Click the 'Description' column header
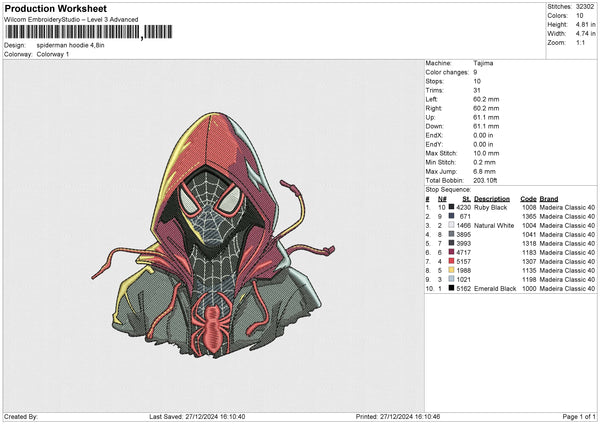Screen dimensions: 600x424 pos(492,199)
